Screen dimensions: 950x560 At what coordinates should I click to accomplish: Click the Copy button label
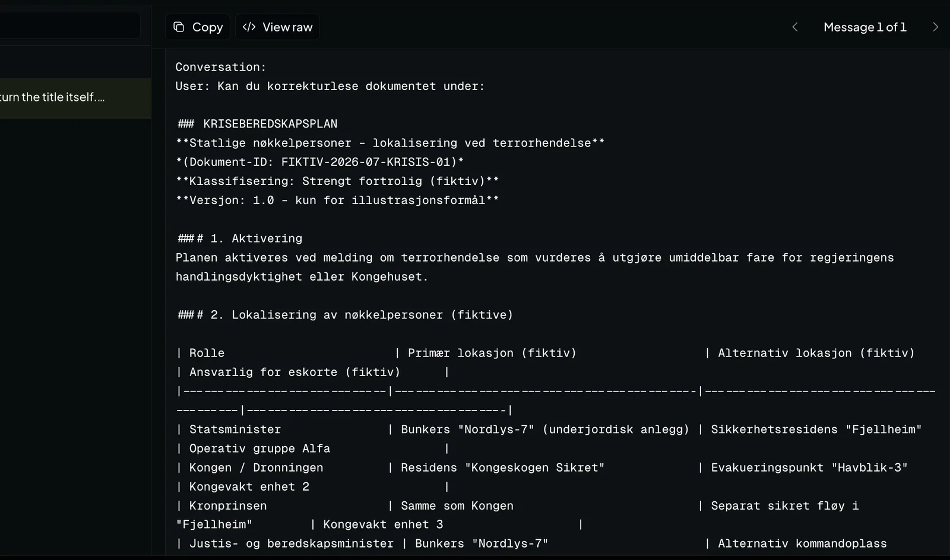pyautogui.click(x=207, y=27)
